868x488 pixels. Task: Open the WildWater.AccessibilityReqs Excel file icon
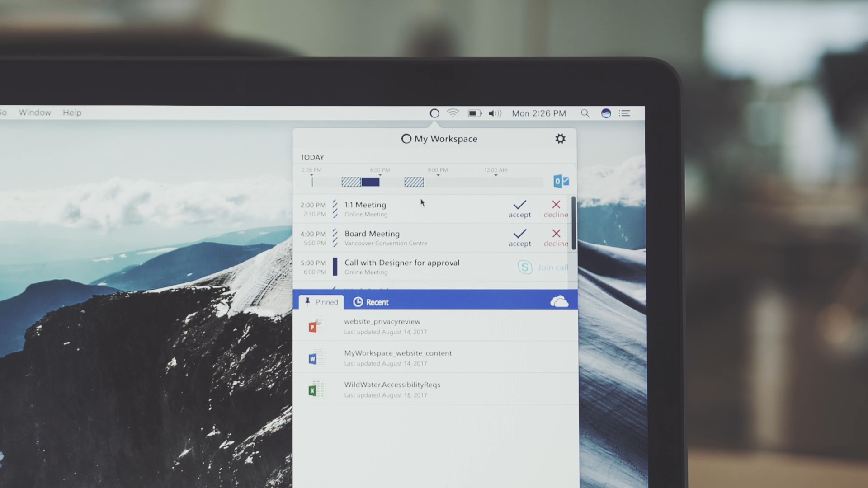316,389
